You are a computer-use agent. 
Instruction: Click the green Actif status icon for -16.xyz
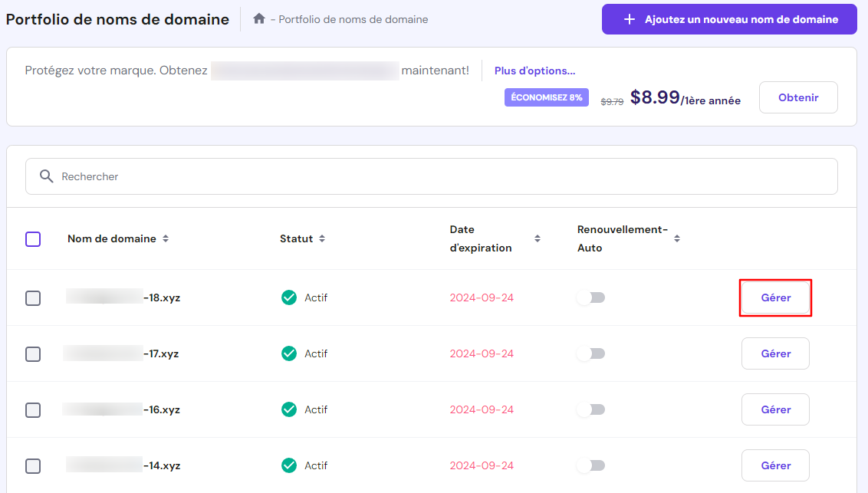(289, 409)
